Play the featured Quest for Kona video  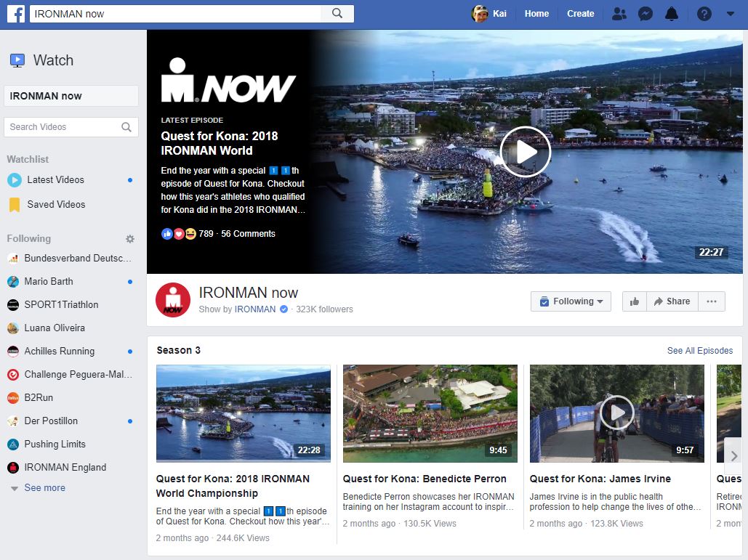click(526, 152)
